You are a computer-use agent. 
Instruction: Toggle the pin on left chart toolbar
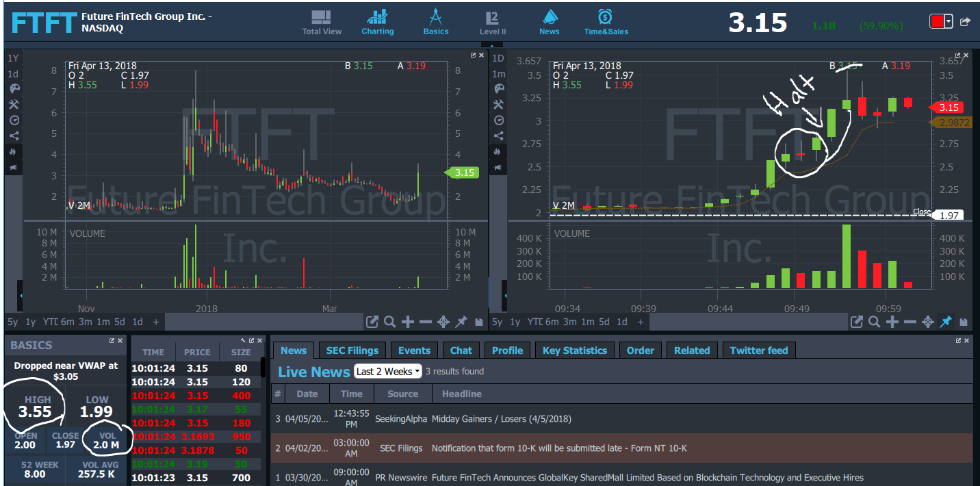pos(461,322)
